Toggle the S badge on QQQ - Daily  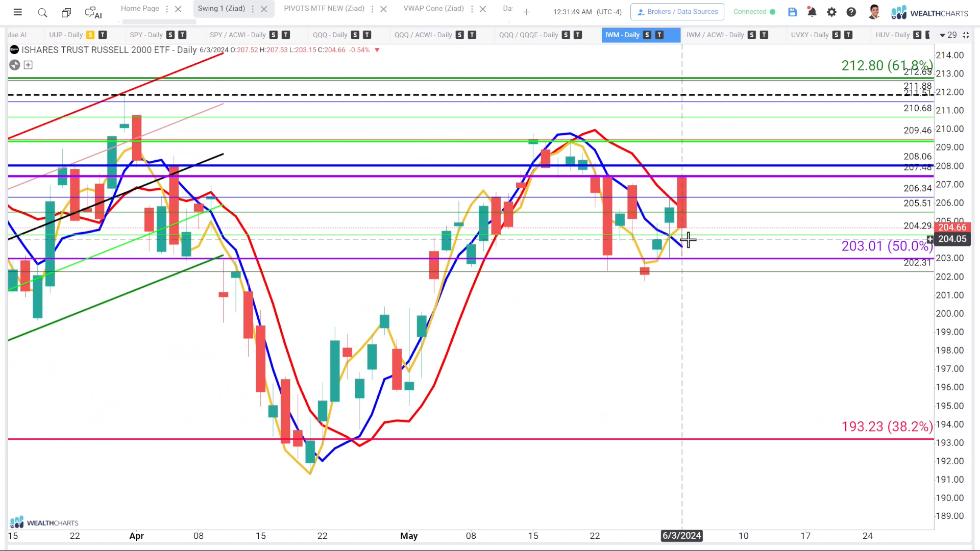(x=355, y=35)
